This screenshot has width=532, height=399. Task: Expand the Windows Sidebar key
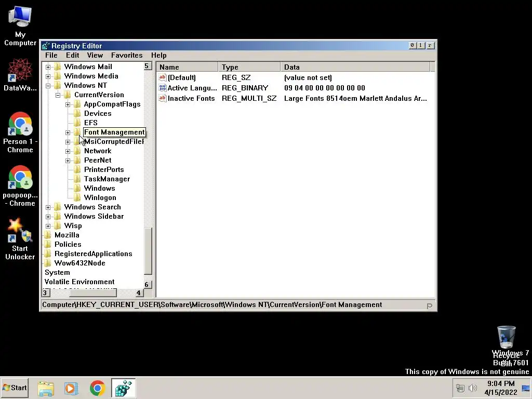[48, 217]
